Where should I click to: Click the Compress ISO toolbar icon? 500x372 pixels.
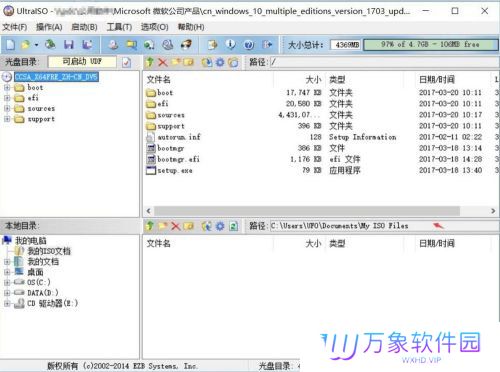coord(149,45)
